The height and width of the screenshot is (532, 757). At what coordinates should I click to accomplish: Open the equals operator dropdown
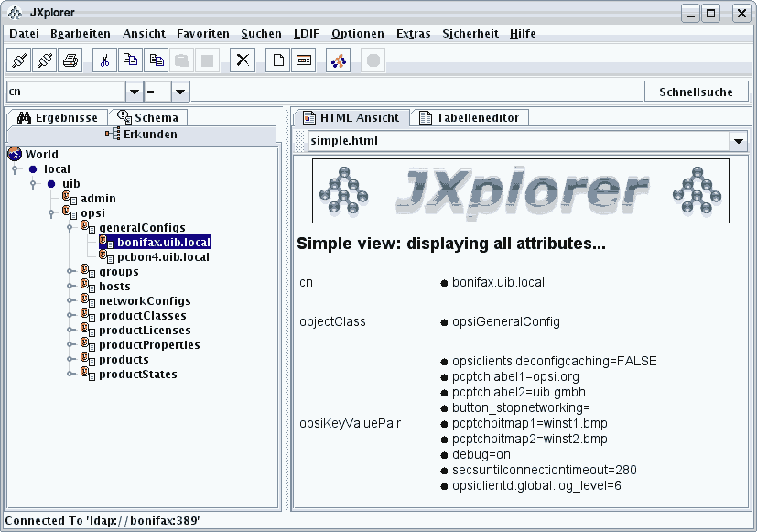click(179, 92)
